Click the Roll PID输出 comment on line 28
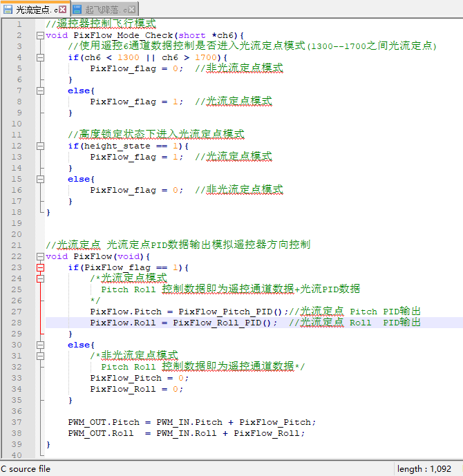Viewport: 463px width, 476px height. pos(385,323)
